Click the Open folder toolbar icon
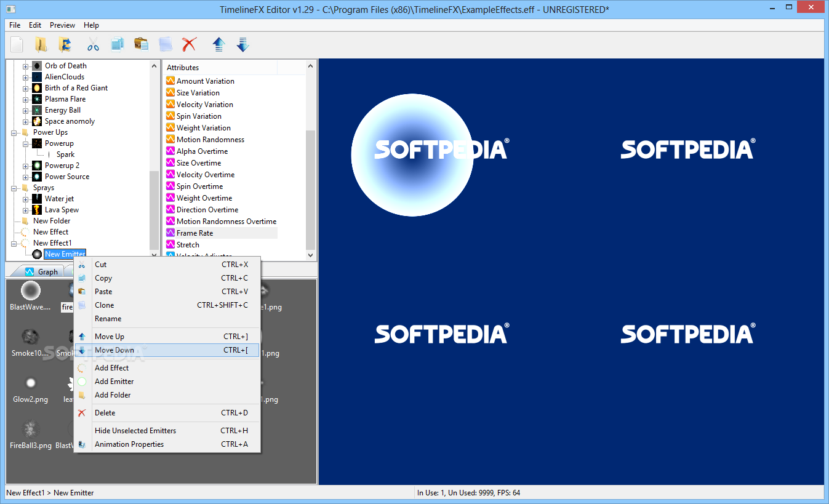 41,44
